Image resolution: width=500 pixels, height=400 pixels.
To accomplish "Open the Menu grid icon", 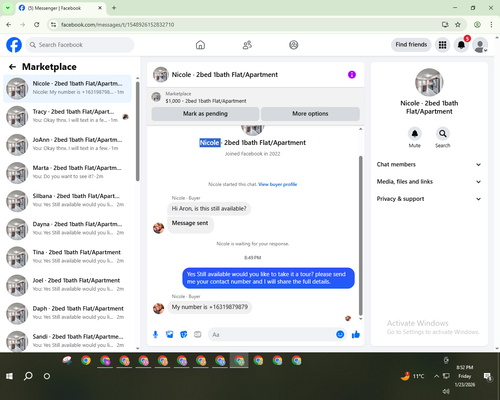I will (442, 45).
